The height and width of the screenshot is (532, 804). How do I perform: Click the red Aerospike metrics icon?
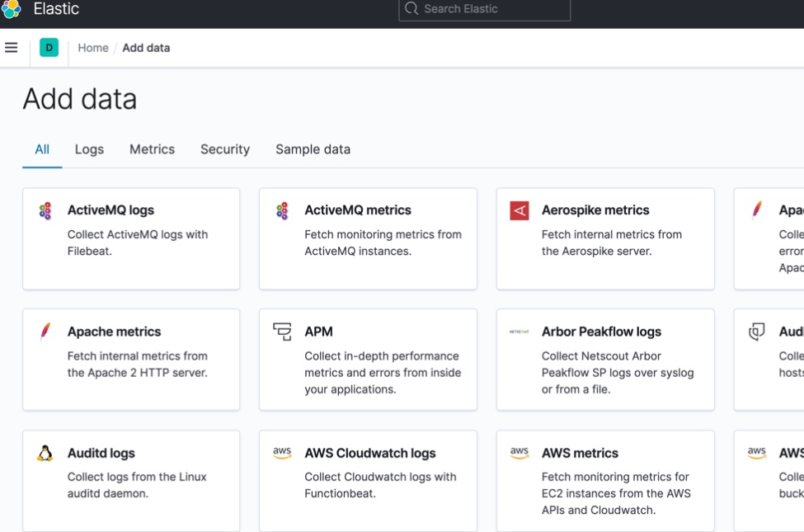coord(520,211)
